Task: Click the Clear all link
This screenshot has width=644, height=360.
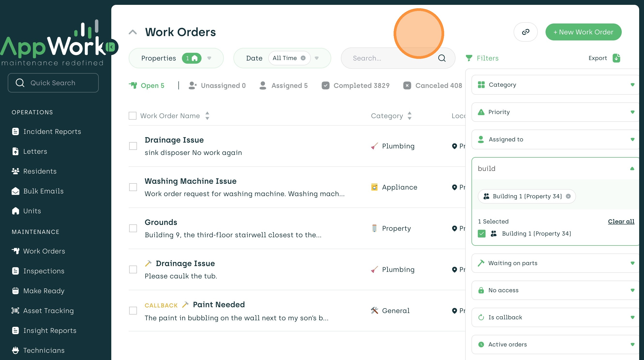Action: click(x=621, y=222)
